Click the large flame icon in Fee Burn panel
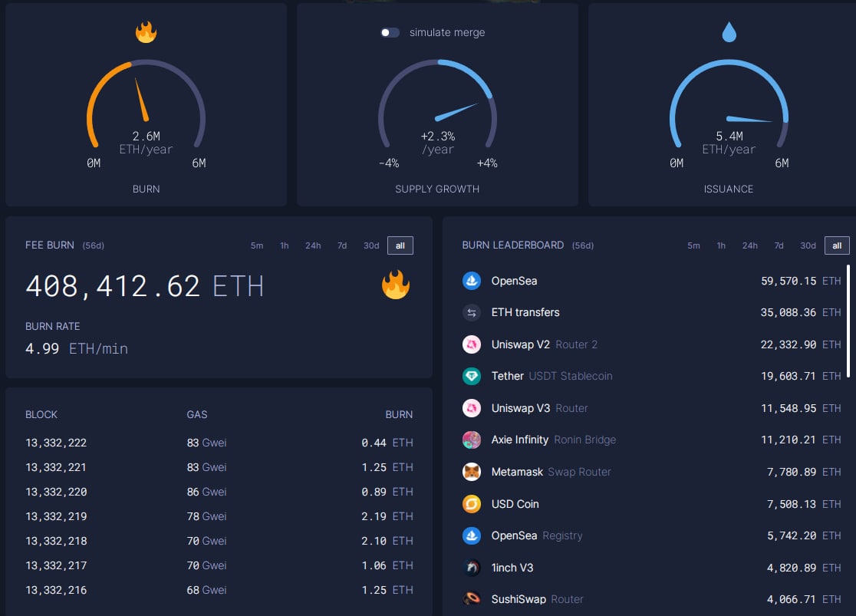The height and width of the screenshot is (616, 856). [396, 285]
